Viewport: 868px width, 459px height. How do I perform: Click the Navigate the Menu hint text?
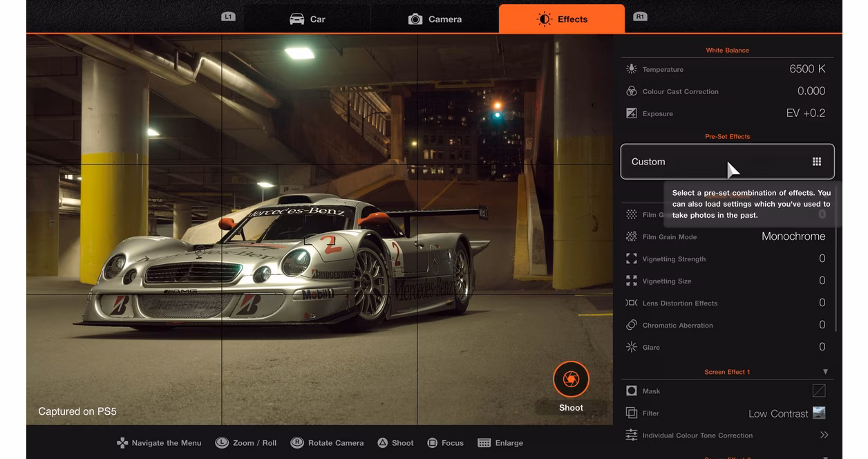(167, 443)
